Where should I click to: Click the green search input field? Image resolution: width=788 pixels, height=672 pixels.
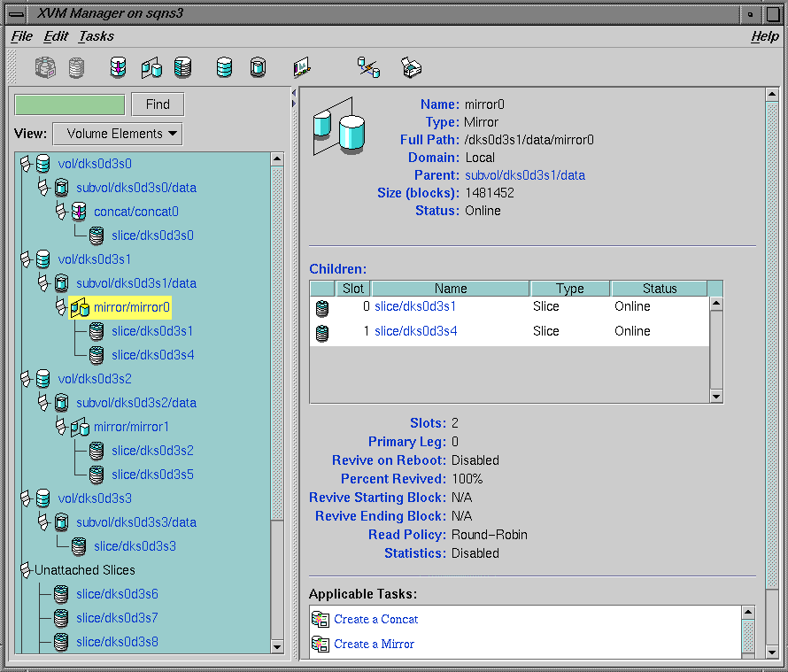click(70, 104)
